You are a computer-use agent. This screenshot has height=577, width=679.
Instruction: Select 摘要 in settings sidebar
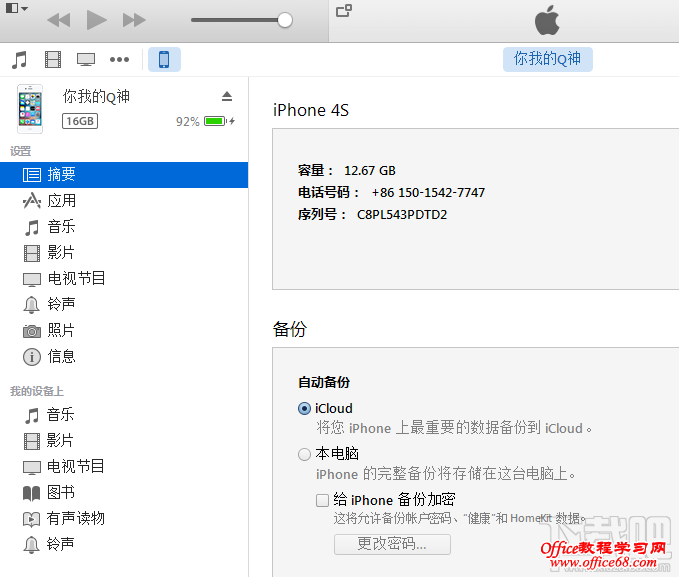coord(124,175)
